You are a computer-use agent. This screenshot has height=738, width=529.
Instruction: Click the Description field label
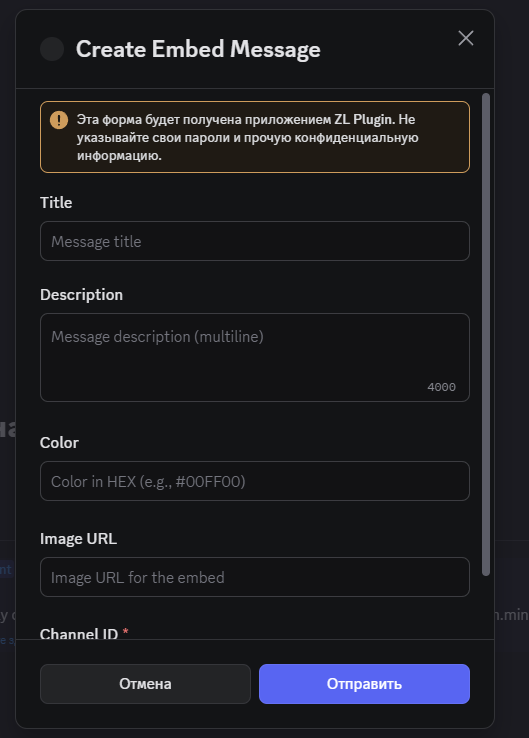click(x=81, y=295)
